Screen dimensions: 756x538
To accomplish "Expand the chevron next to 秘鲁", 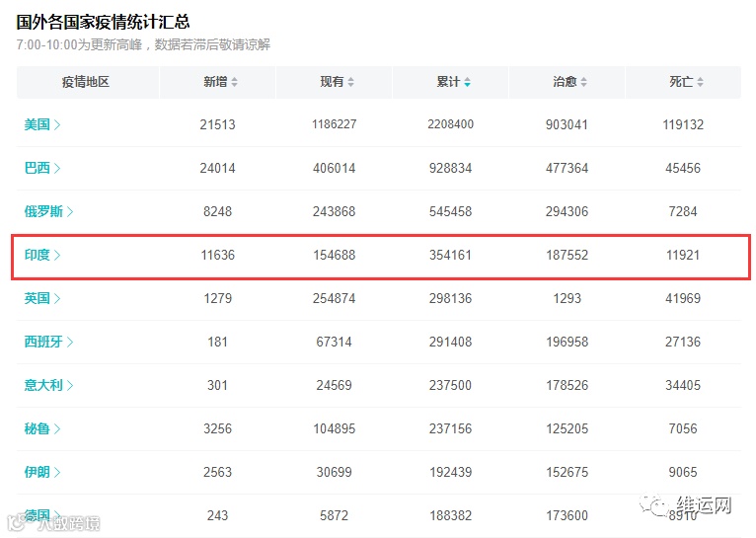I will point(57,428).
